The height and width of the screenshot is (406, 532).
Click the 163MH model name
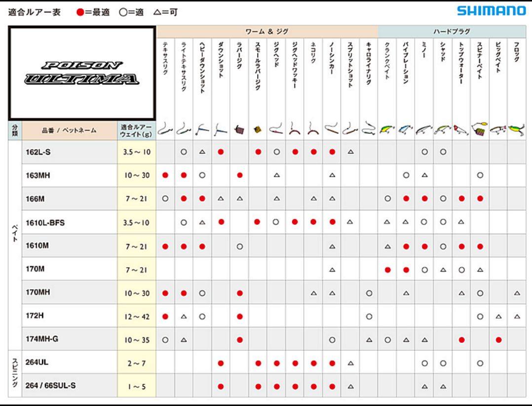pyautogui.click(x=38, y=175)
